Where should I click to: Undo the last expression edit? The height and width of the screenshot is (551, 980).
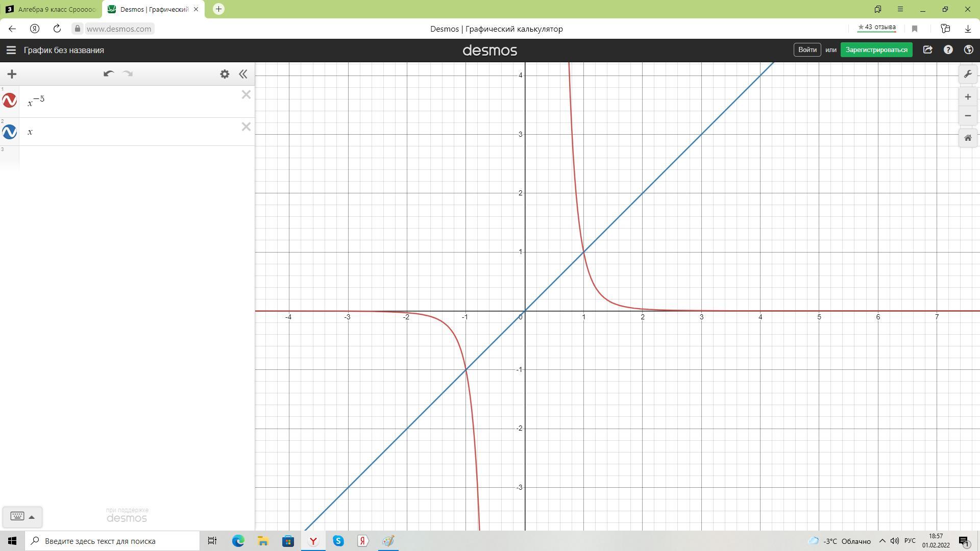click(108, 74)
